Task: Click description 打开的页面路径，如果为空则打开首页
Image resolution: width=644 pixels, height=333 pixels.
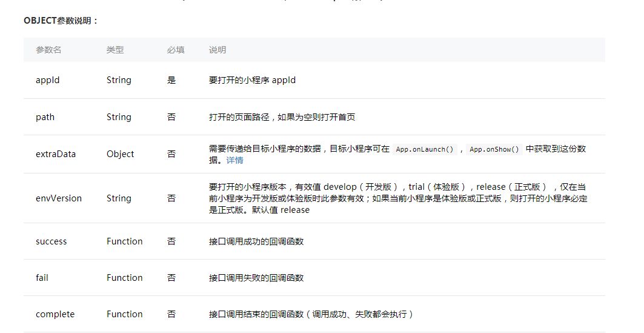Action: tap(282, 117)
